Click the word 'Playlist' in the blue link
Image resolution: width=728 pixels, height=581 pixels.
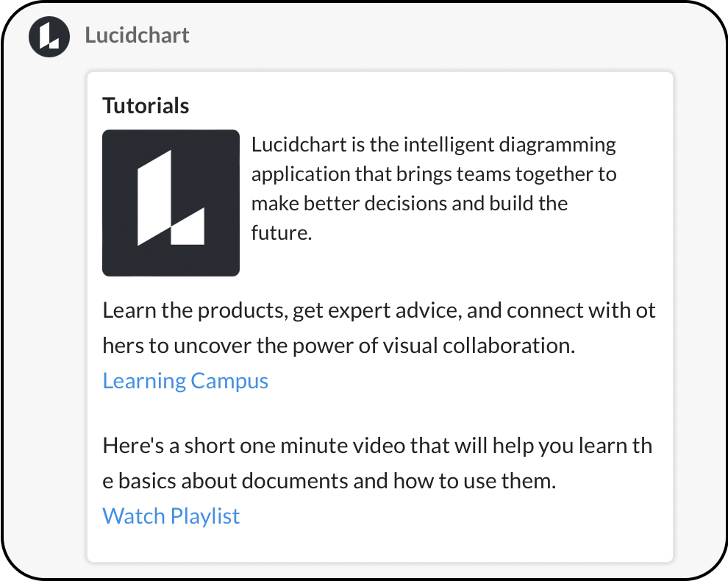(x=204, y=516)
